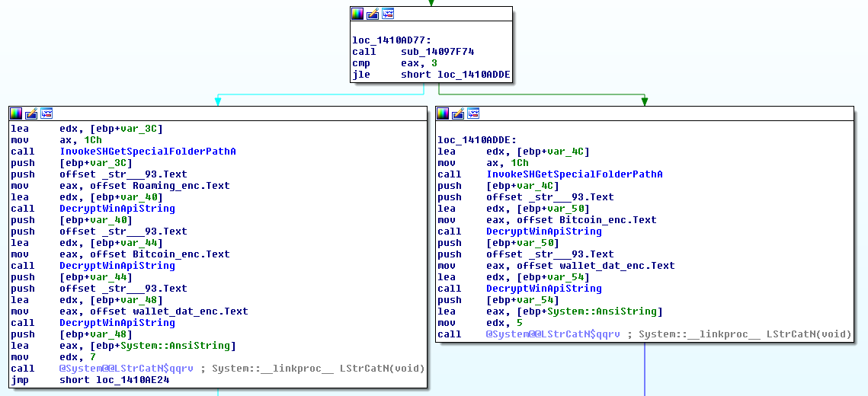This screenshot has height=396, width=868.
Task: Click wallet_dat_enc.Text in the block ending with jmp
Action: tap(191, 311)
